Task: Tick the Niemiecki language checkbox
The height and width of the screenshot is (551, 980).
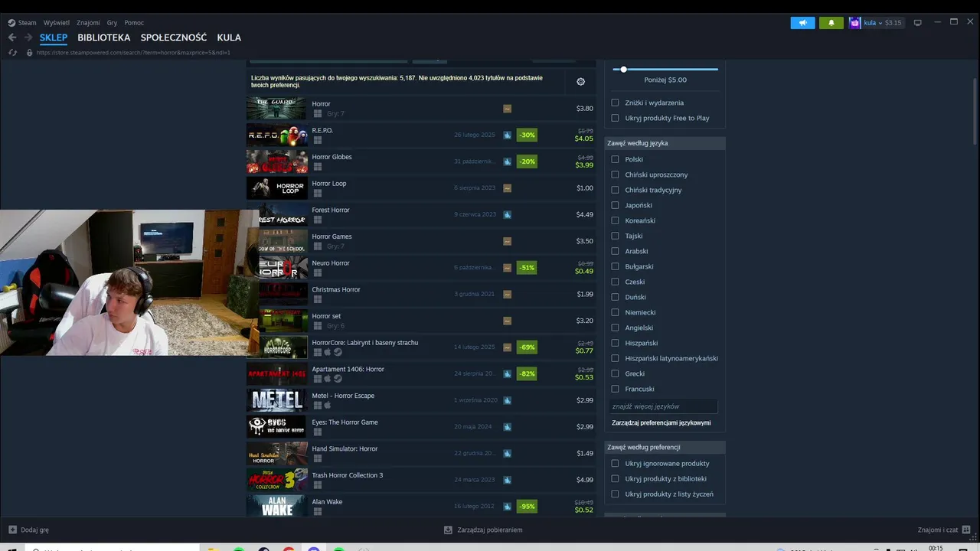Action: click(x=615, y=312)
